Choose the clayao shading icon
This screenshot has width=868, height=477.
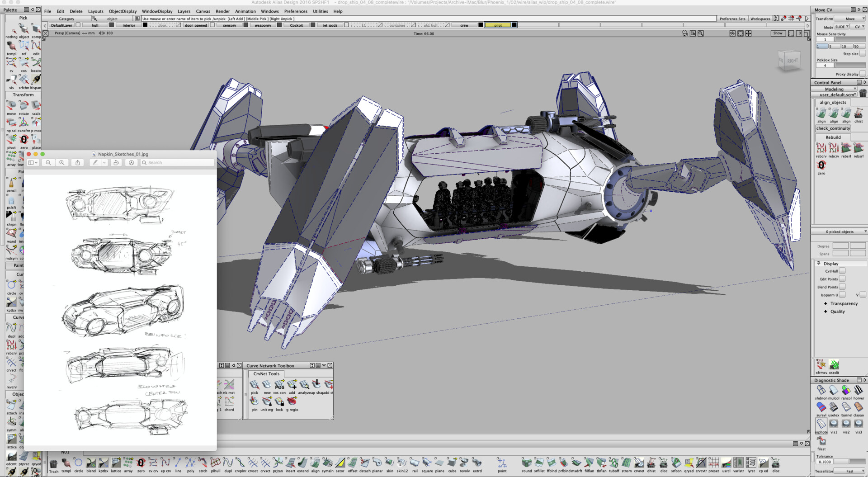click(858, 407)
